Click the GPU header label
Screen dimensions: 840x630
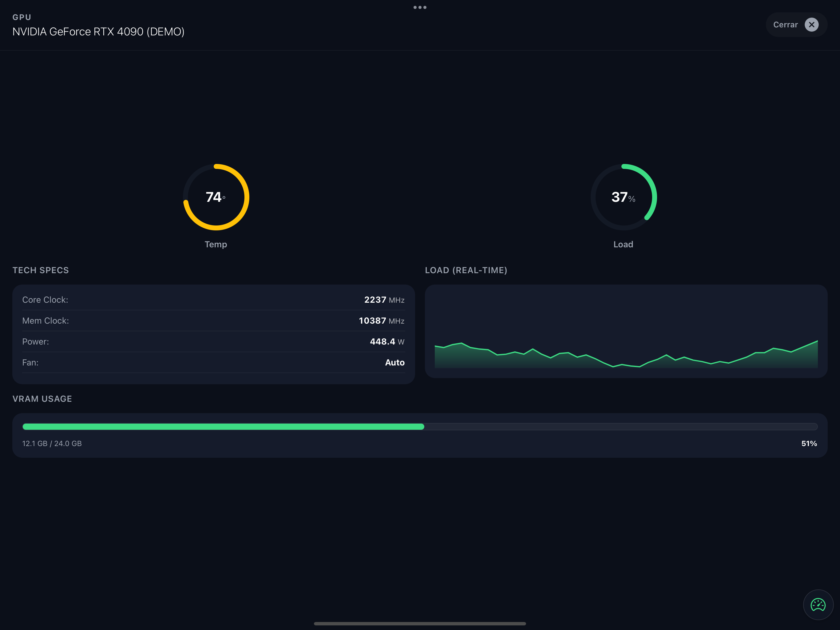pos(22,17)
